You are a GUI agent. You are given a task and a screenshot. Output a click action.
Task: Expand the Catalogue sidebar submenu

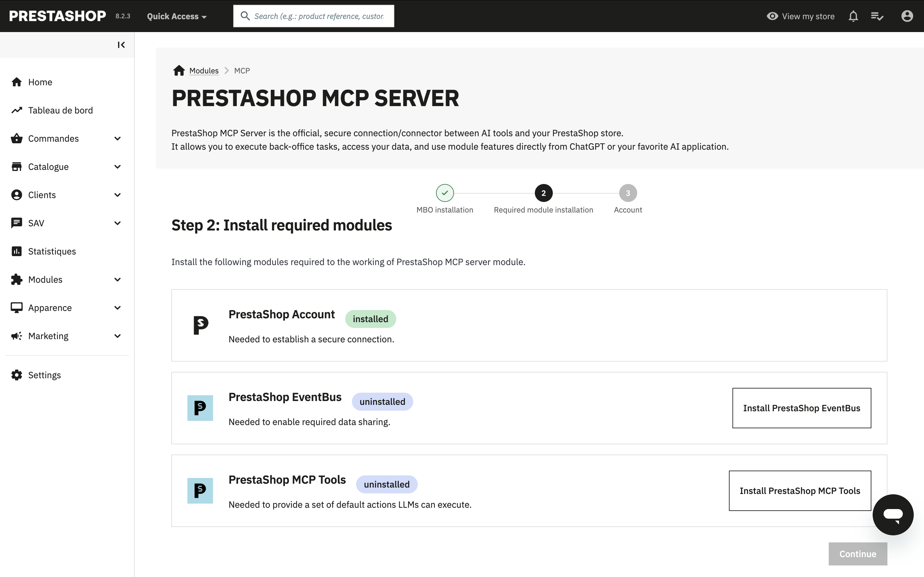[118, 167]
